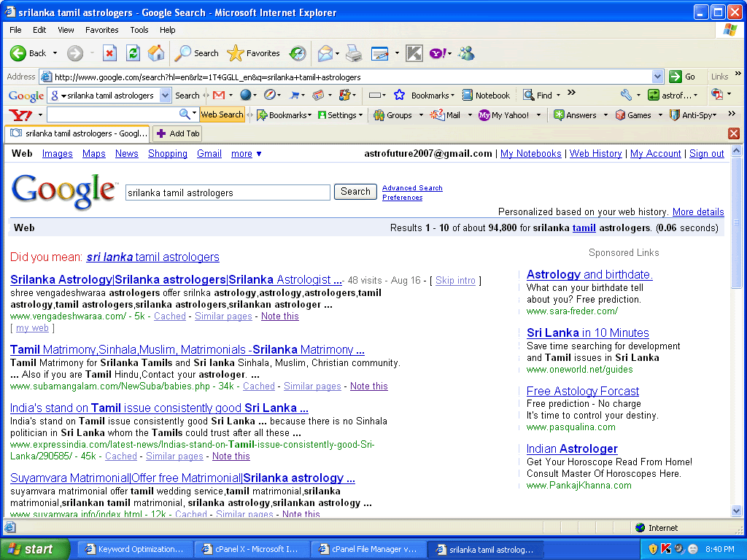Click the Yahoo! Y logo in toolbar
The image size is (747, 560).
[x=20, y=114]
